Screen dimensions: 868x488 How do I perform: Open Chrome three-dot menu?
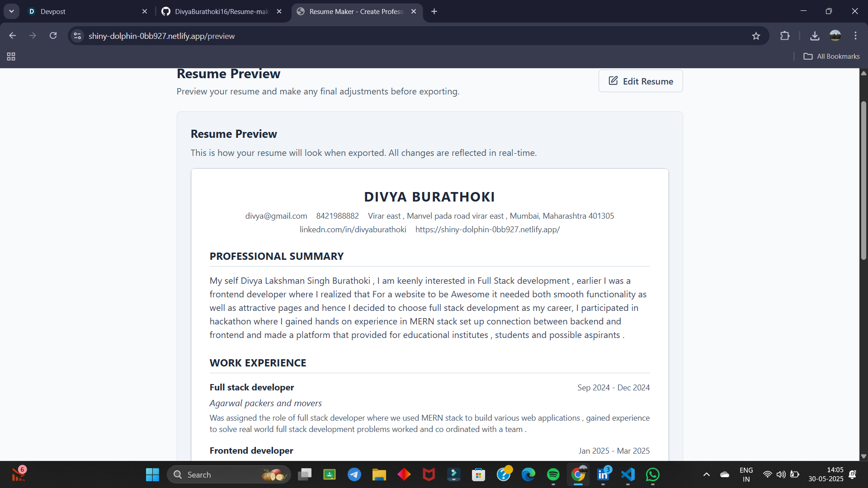tap(855, 36)
